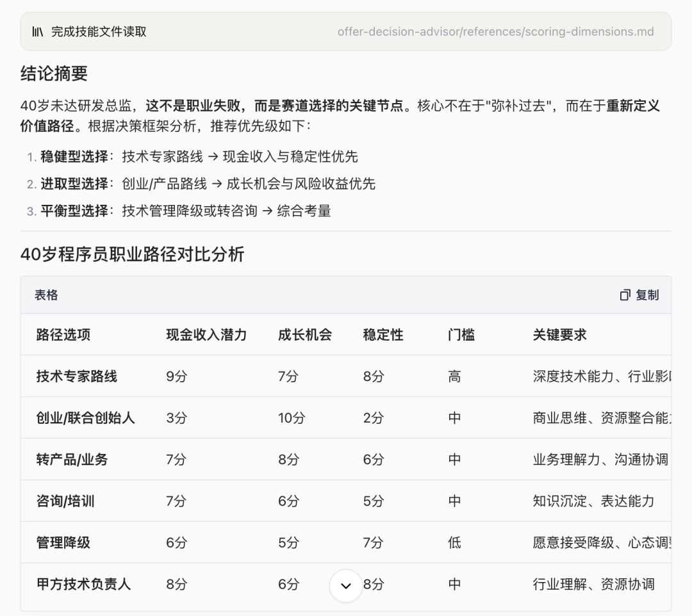
Task: Click the 40岁程序员职业路径对比分析 heading
Action: point(133,254)
